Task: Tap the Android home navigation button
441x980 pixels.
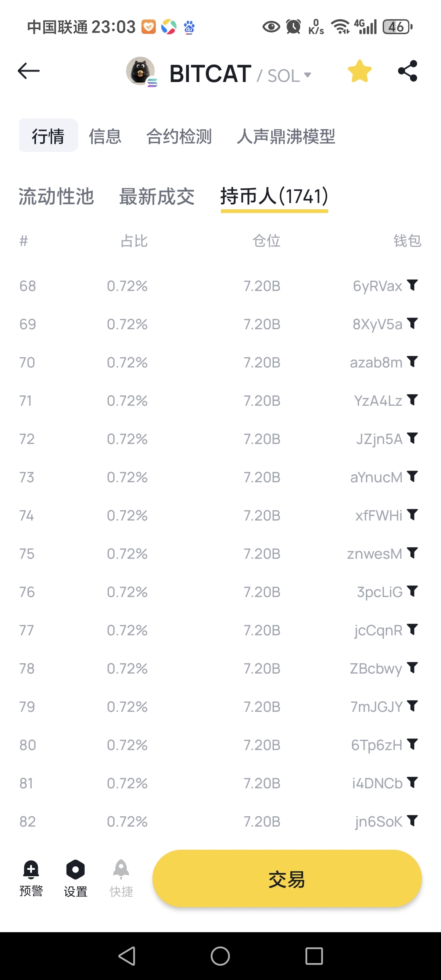Action: (x=220, y=956)
